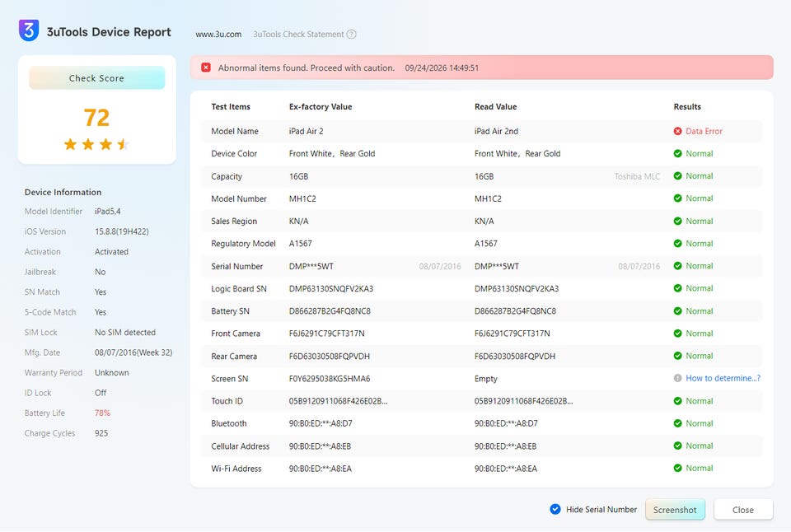791x532 pixels.
Task: Open the www.3u.com link
Action: [x=218, y=35]
